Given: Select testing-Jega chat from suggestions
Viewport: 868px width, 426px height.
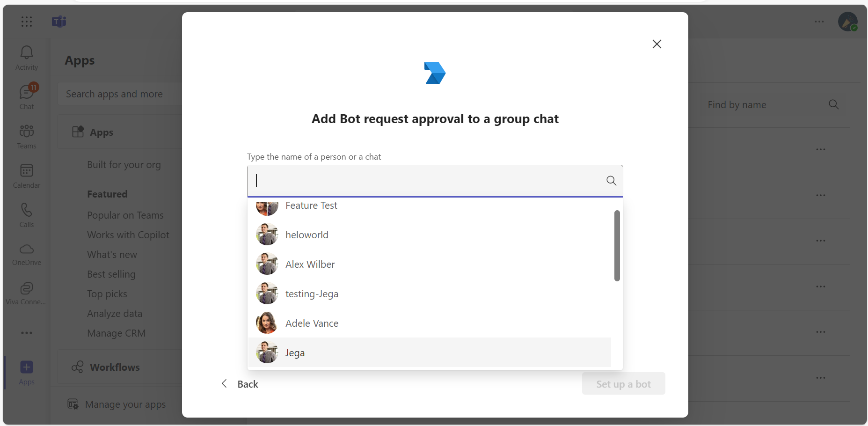Looking at the screenshot, I should 430,294.
